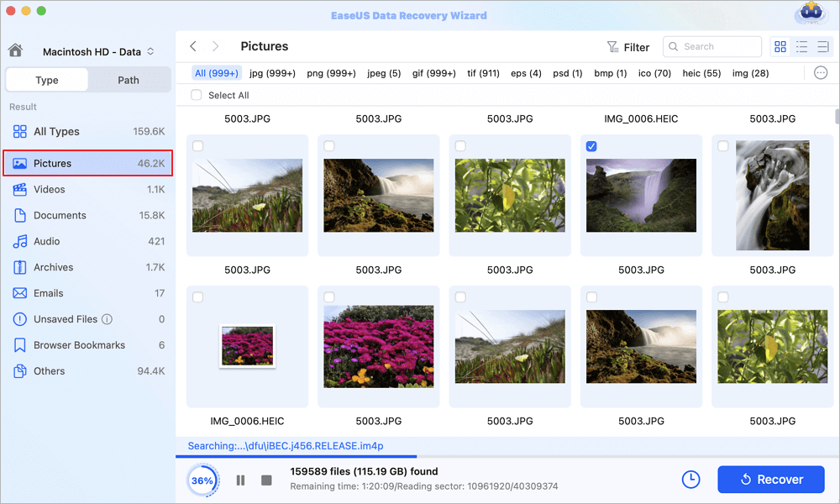Screen dimensions: 840x504
Task: Open the large pink flowers thumbnail
Action: pyautogui.click(x=379, y=347)
